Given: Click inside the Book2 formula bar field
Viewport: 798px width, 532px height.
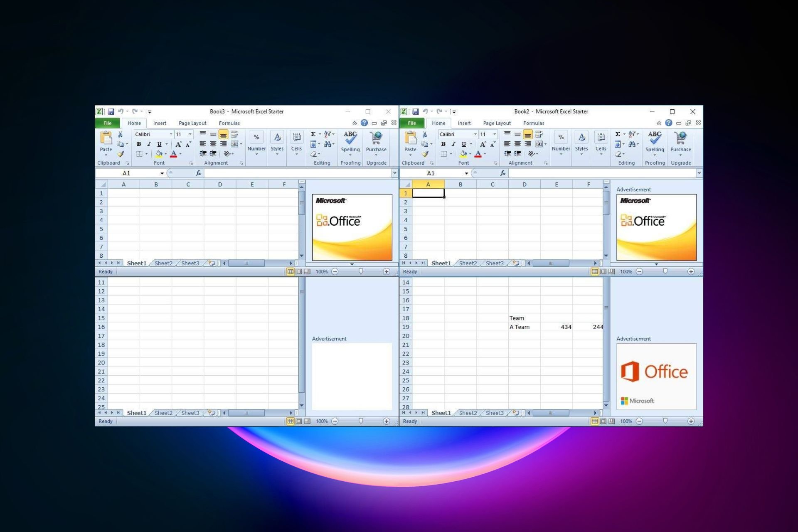Looking at the screenshot, I should (x=602, y=173).
